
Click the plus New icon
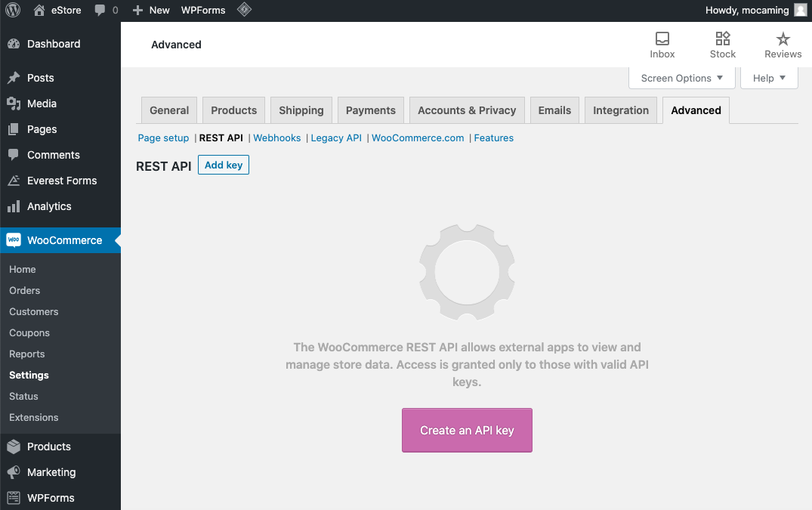(137, 11)
